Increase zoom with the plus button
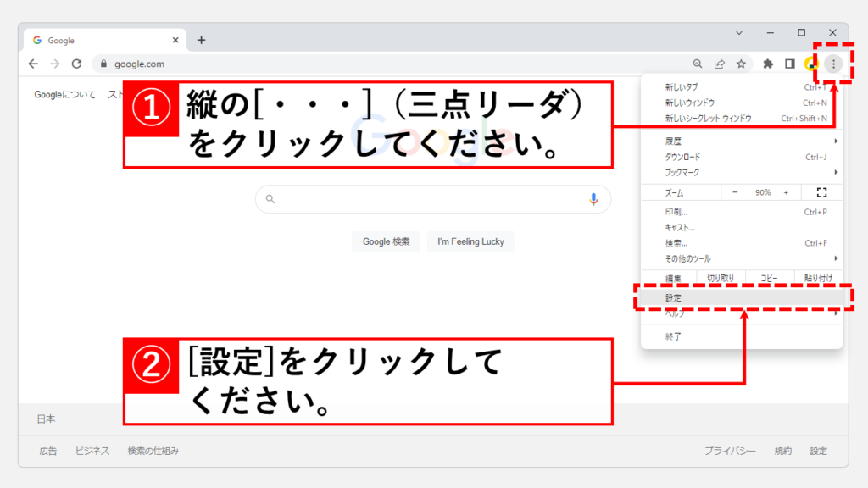Image resolution: width=868 pixels, height=488 pixels. (x=786, y=193)
